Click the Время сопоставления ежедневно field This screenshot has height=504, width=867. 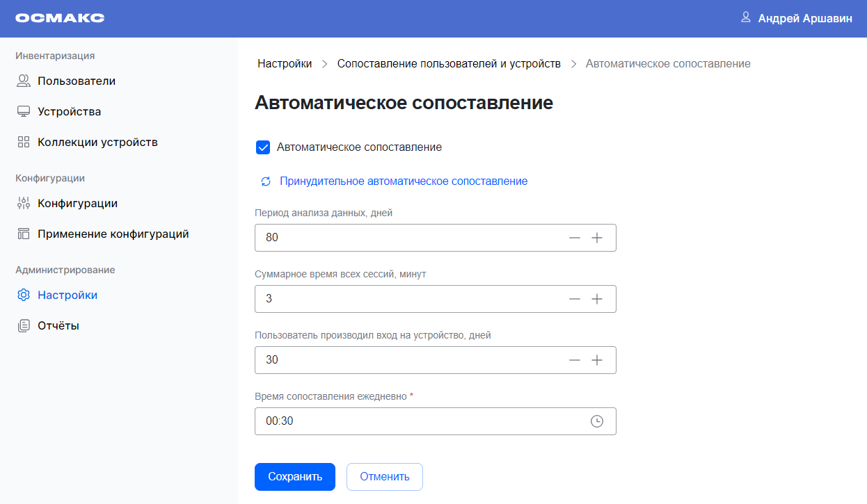(x=417, y=421)
